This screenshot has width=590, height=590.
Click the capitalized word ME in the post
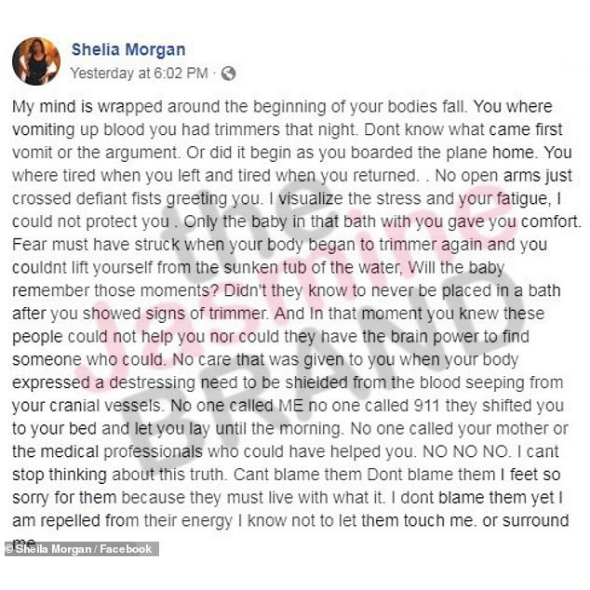click(290, 406)
